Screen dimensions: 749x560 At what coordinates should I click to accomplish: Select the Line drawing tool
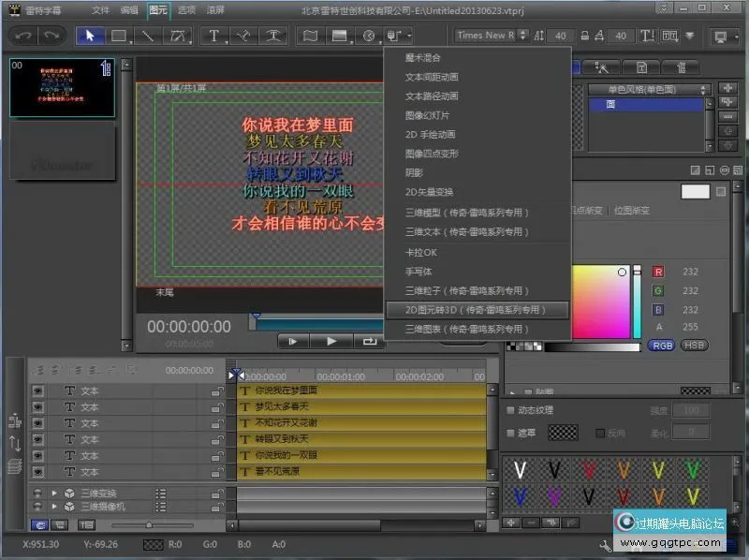click(x=150, y=35)
